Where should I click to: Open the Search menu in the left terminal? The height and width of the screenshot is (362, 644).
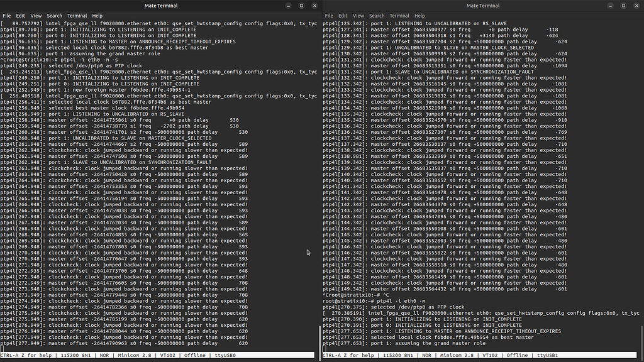[x=54, y=16]
